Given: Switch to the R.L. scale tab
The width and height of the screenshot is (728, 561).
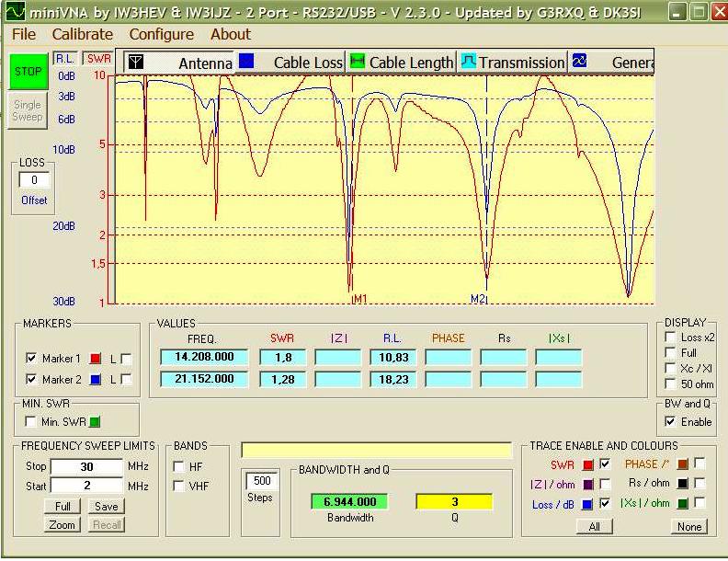Looking at the screenshot, I should pos(66,58).
